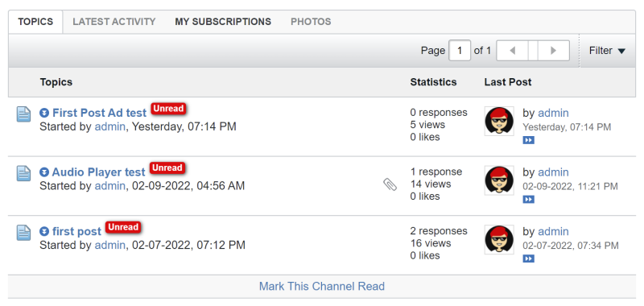Switch to the Photos tab

pos(311,22)
